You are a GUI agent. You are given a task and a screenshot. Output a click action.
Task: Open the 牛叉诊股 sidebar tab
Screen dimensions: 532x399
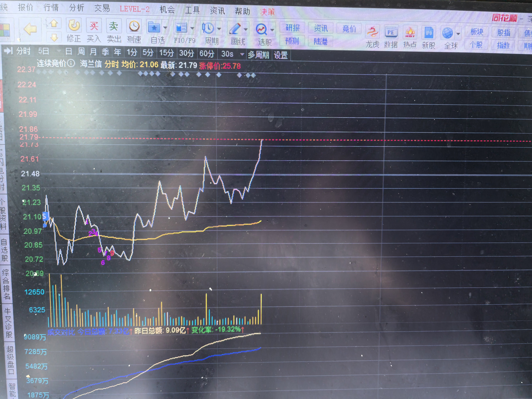[8, 323]
